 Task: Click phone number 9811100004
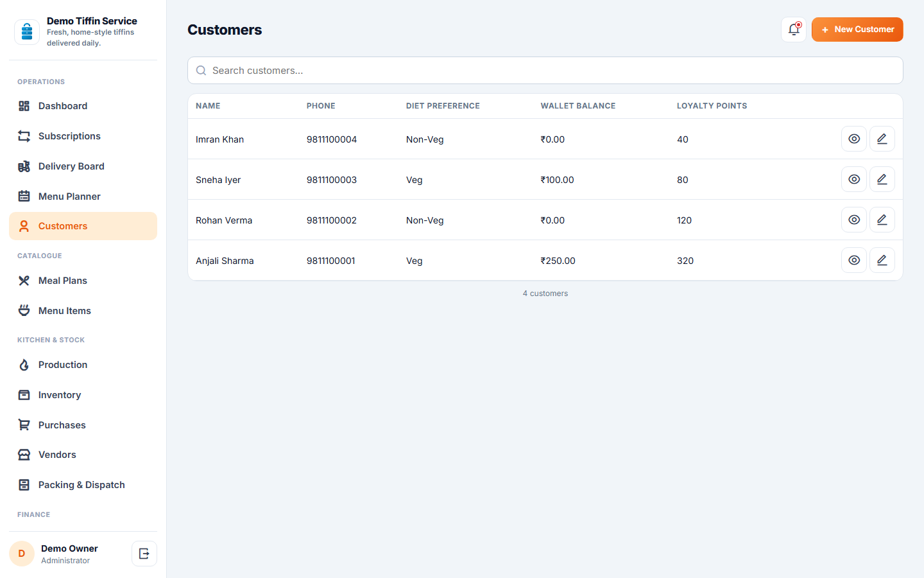(x=332, y=139)
